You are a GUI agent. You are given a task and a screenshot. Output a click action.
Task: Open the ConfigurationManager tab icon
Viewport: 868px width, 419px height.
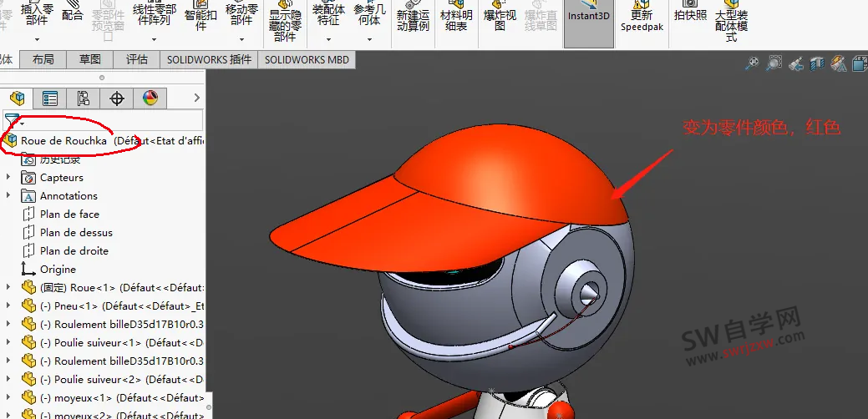[84, 98]
